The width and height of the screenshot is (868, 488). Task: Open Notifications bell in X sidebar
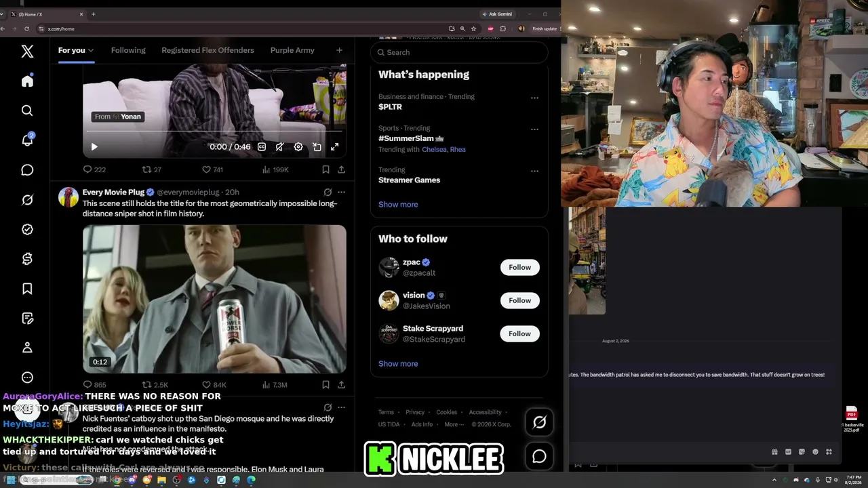pos(27,140)
